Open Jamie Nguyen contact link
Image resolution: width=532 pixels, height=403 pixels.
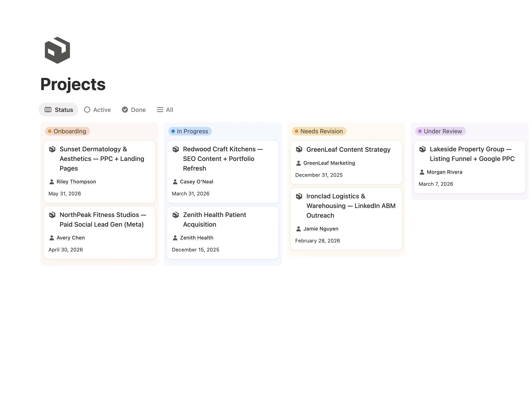321,229
